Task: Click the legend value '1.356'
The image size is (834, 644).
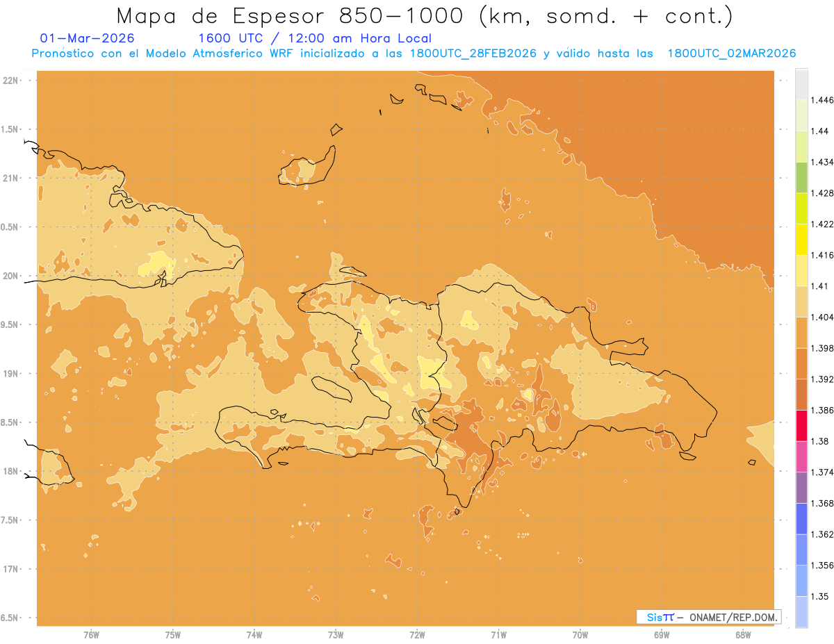Action: tap(822, 565)
